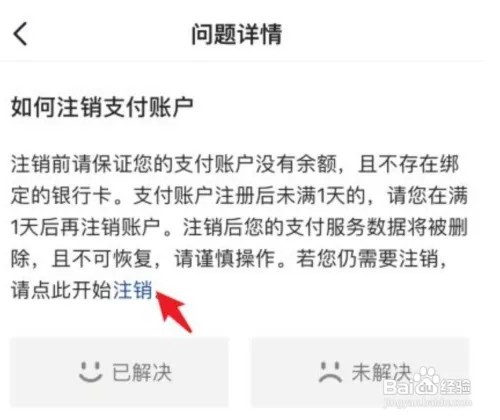
Task: Click the text line starting 定的银行卡
Action: [239, 196]
